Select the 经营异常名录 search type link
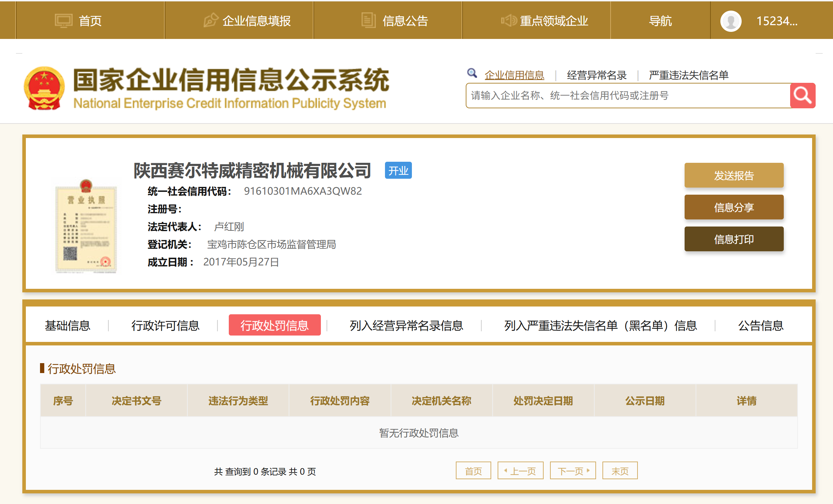This screenshot has width=833, height=504. pos(596,75)
